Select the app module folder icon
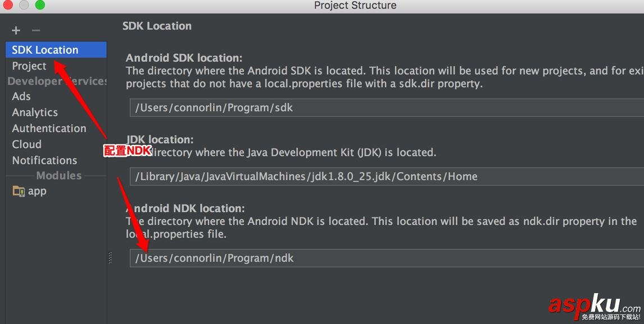Image resolution: width=644 pixels, height=324 pixels. click(x=19, y=191)
